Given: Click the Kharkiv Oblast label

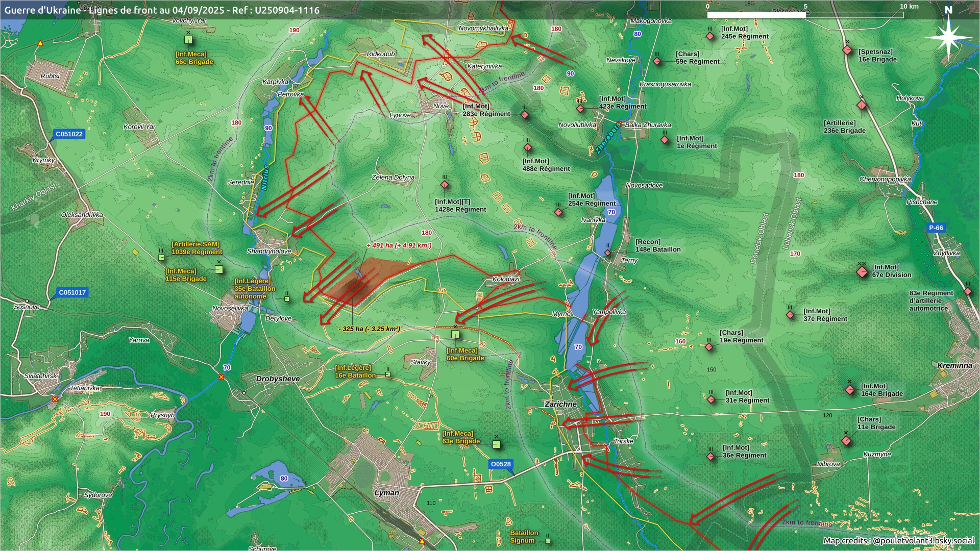Looking at the screenshot, I should [x=35, y=197].
